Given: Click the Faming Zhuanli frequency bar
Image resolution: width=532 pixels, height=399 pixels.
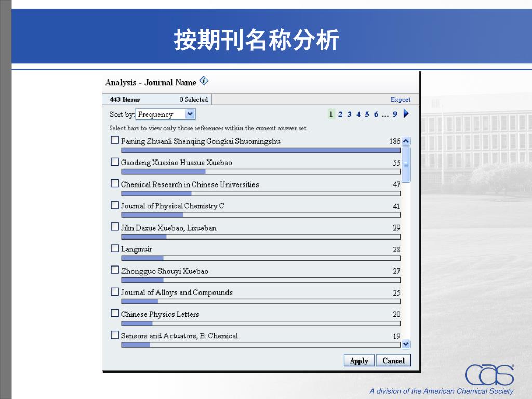Looking at the screenshot, I should pos(261,150).
